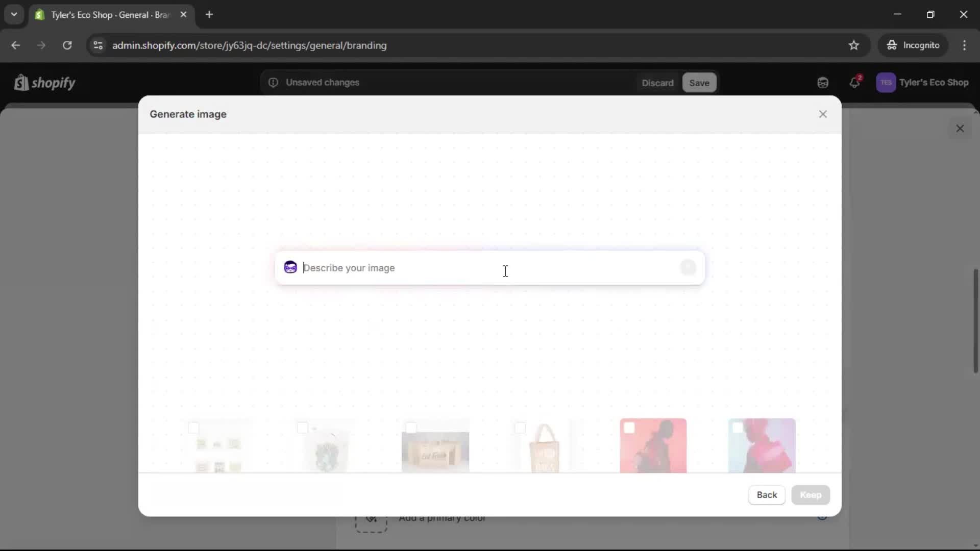
Task: Click the Incognito profile badge
Action: [913, 45]
